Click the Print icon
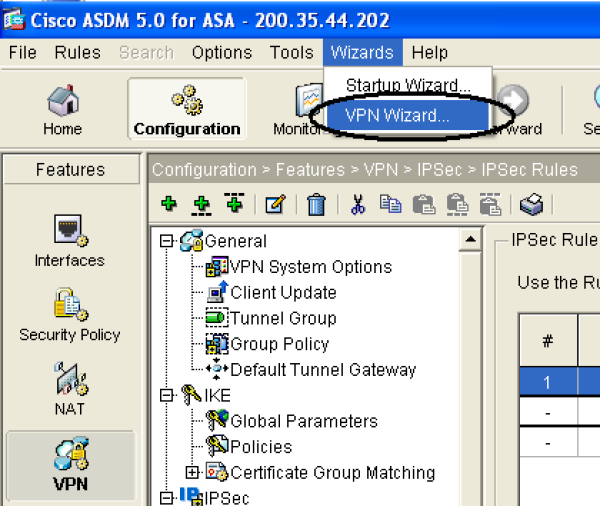This screenshot has width=600, height=506. pyautogui.click(x=532, y=204)
